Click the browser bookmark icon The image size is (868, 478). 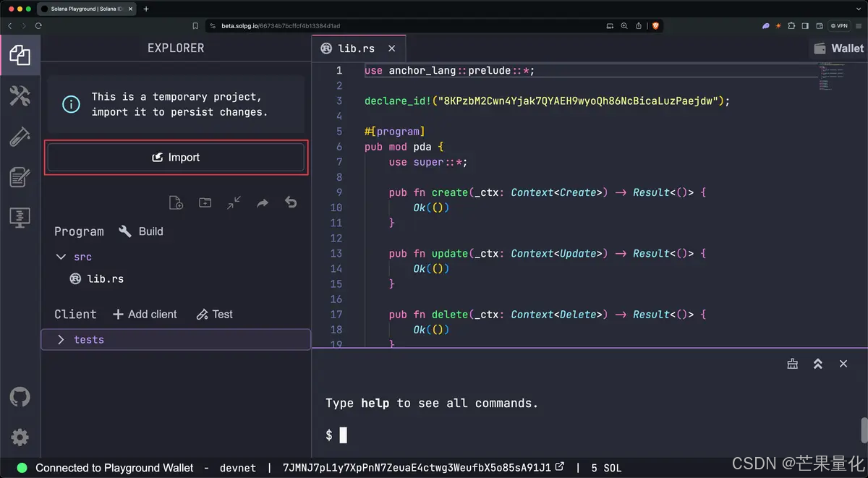point(195,25)
